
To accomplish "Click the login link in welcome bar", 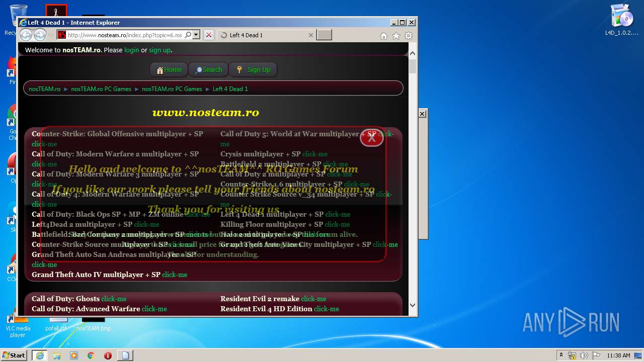I will 131,50.
